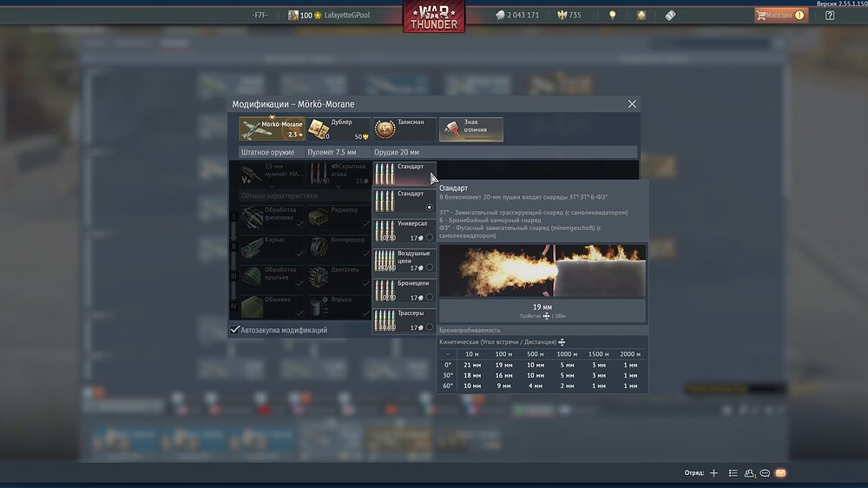Click the Silver Lions balance 2 043 171
The image size is (868, 488).
point(517,16)
